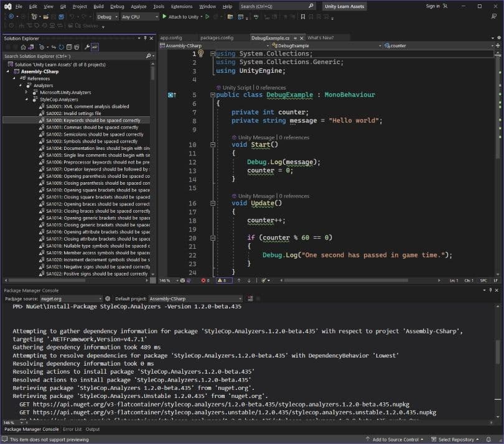Select SA1001 Commas should be spaced correctly
Image resolution: width=504 pixels, height=444 pixels.
[x=92, y=127]
